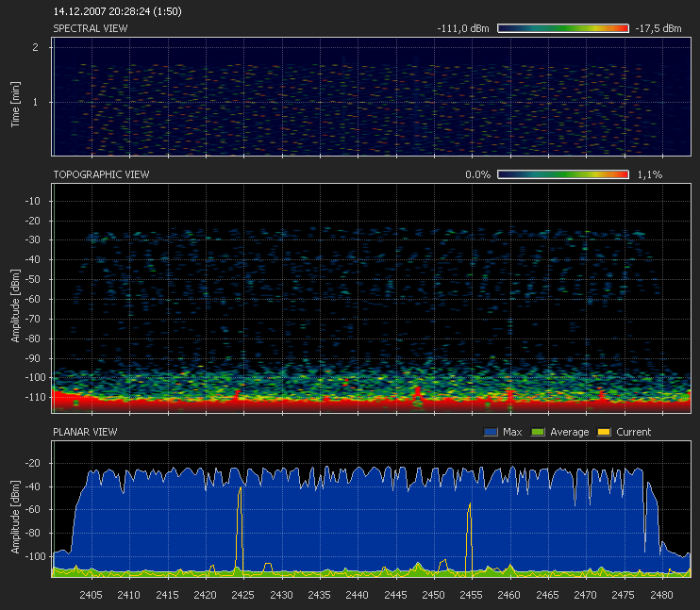Click the Current legend label
This screenshot has width=700, height=610.
pos(633,432)
